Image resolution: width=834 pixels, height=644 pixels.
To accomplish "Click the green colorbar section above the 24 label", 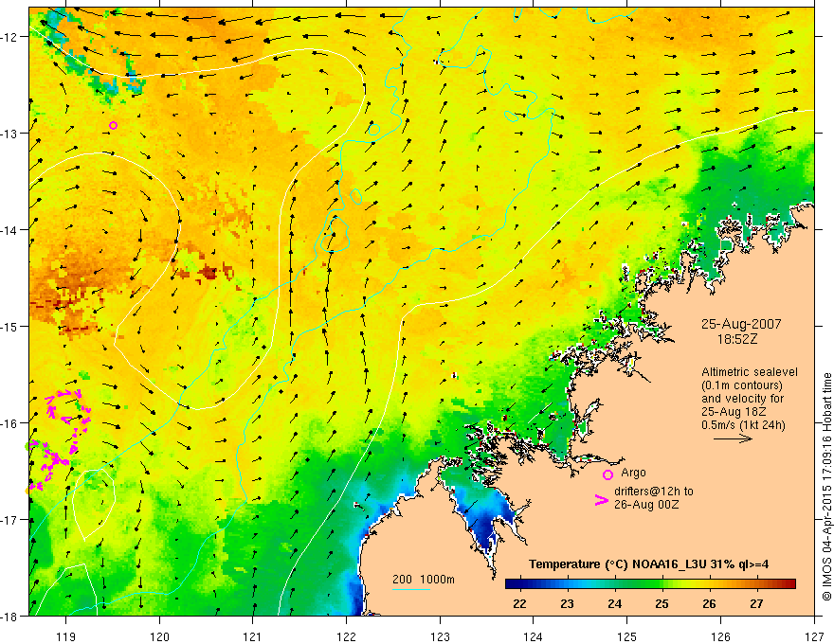I will pos(614,584).
